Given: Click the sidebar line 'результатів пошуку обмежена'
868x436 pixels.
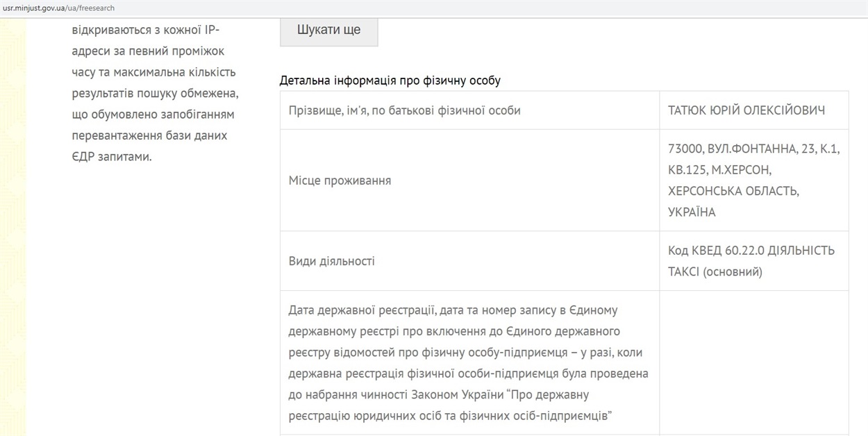Looking at the screenshot, I should coord(155,93).
